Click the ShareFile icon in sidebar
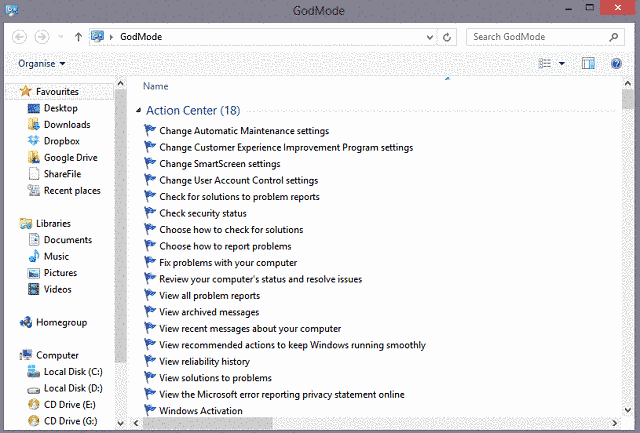 tap(33, 174)
